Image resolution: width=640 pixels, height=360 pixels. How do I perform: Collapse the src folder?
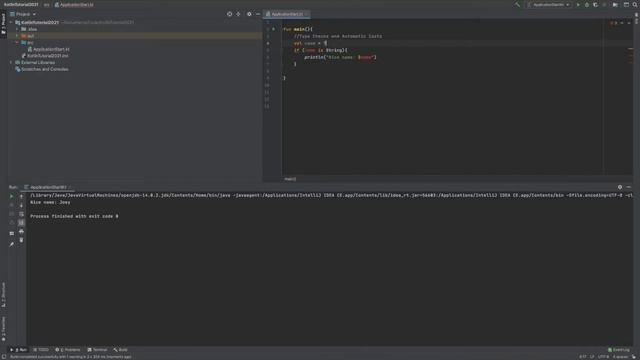[17, 42]
